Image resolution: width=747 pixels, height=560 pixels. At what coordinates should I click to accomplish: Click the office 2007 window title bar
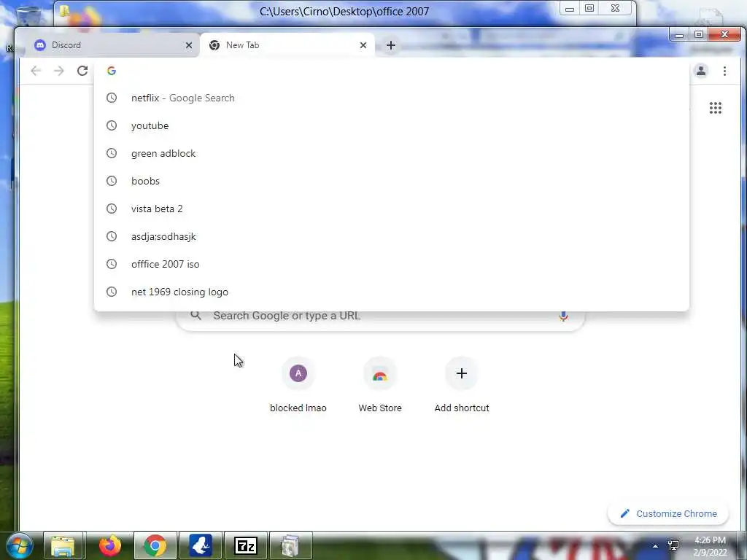(344, 12)
